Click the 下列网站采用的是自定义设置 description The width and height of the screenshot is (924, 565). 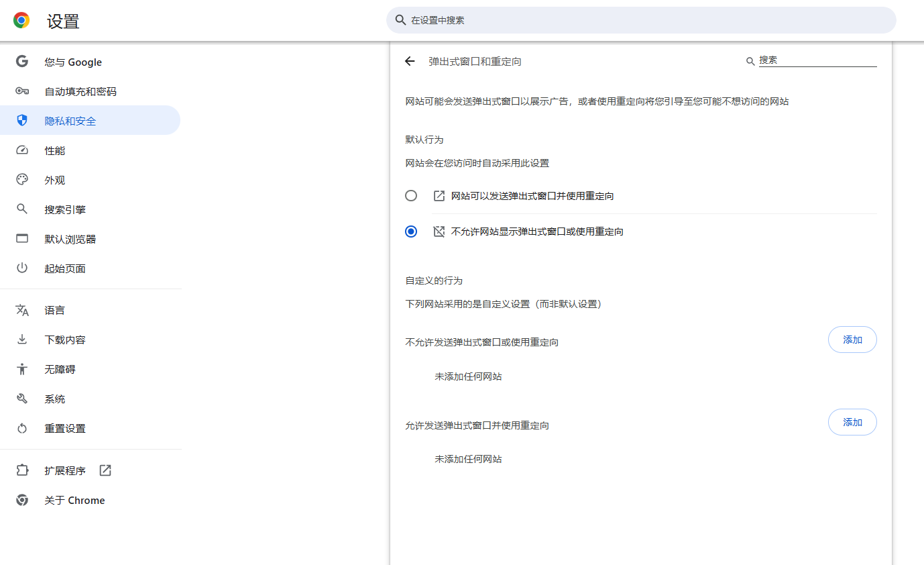[504, 304]
